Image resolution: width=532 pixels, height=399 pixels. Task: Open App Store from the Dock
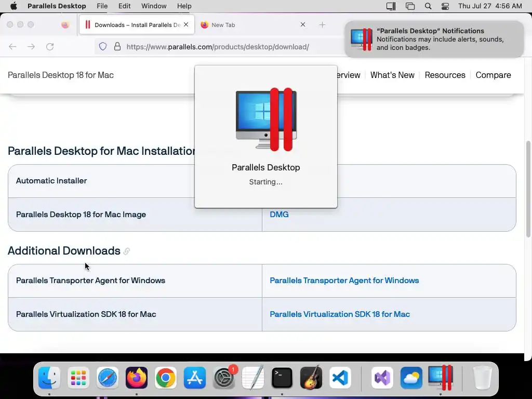click(195, 378)
